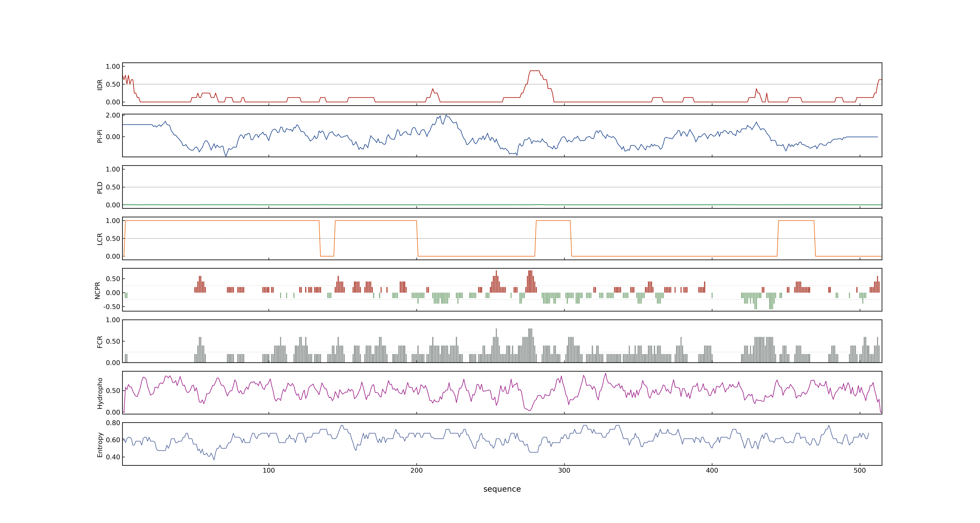Click x-axis tick label 500
980x523 pixels.
859,470
